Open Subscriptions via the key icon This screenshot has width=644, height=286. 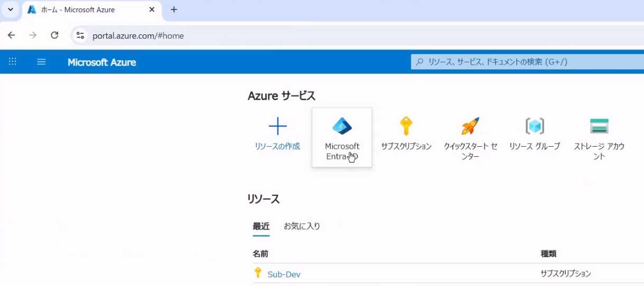(x=406, y=127)
